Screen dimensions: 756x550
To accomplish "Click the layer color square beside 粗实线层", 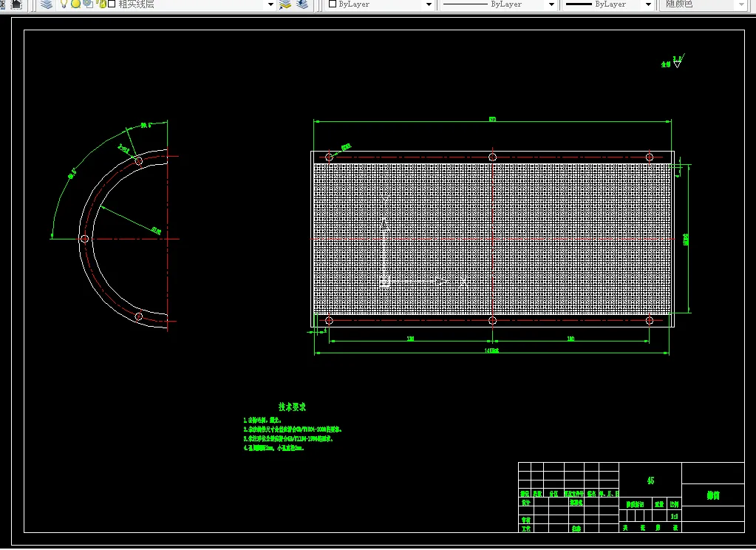I will pos(112,4).
